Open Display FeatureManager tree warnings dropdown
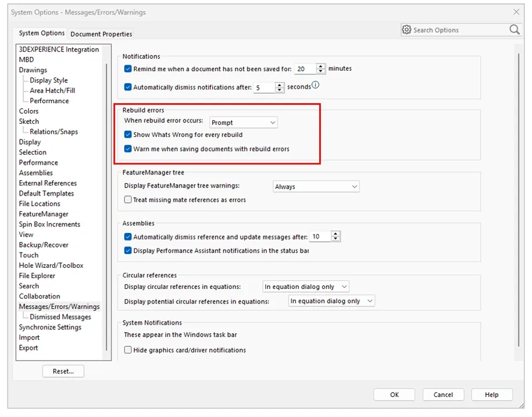 (316, 186)
